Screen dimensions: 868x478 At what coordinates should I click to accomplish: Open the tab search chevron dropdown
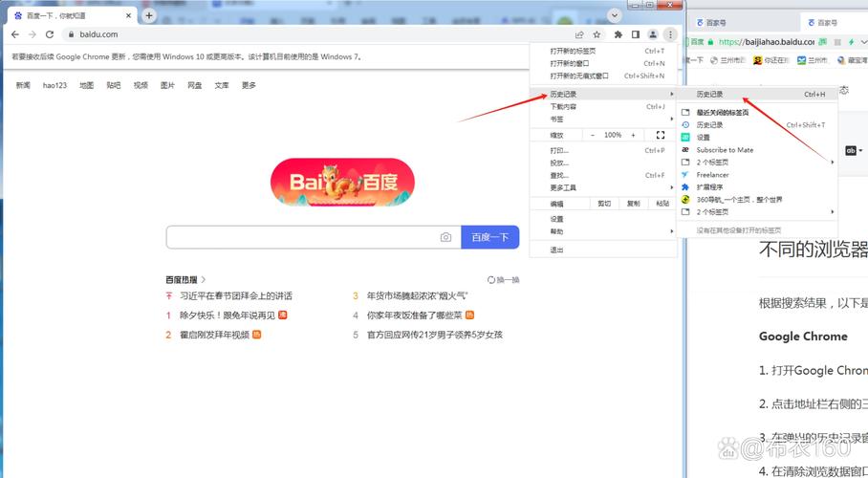[x=614, y=15]
